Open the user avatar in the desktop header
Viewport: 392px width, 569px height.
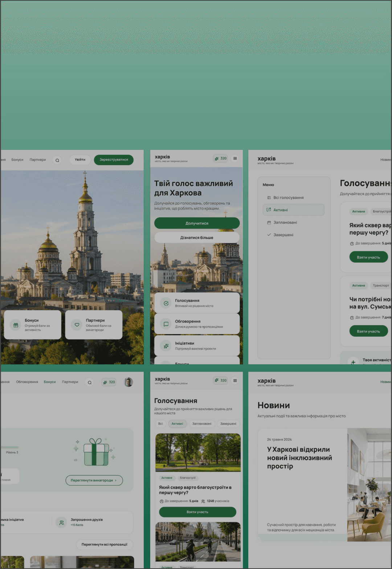point(128,382)
